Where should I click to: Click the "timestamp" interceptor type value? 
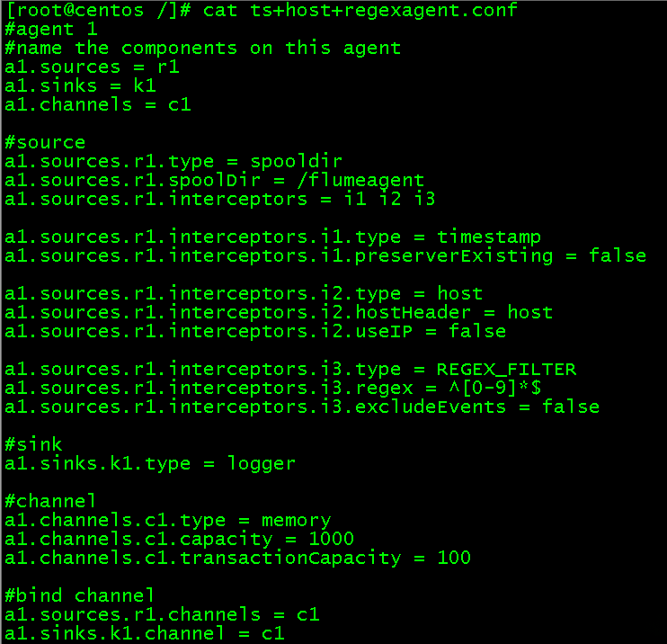[x=489, y=237]
